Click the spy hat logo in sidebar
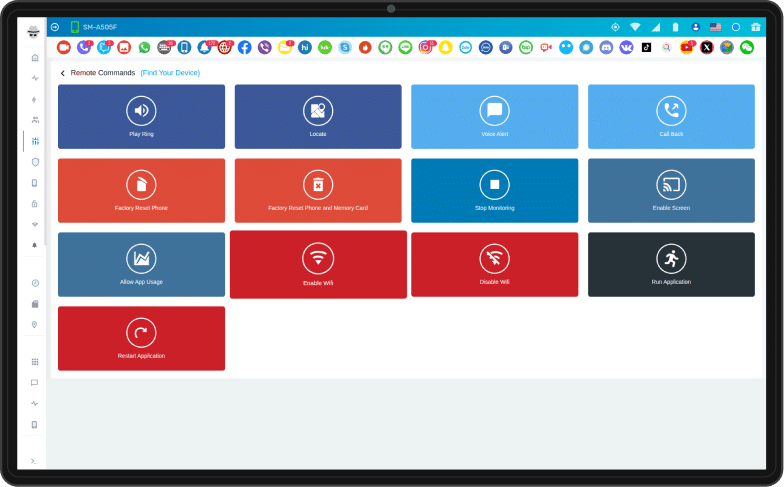Image resolution: width=784 pixels, height=487 pixels. point(34,31)
